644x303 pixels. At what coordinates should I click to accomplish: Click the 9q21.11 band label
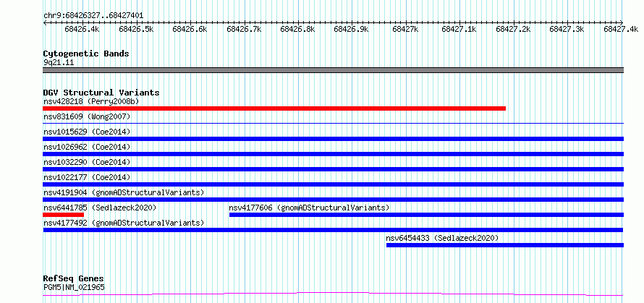(x=59, y=63)
